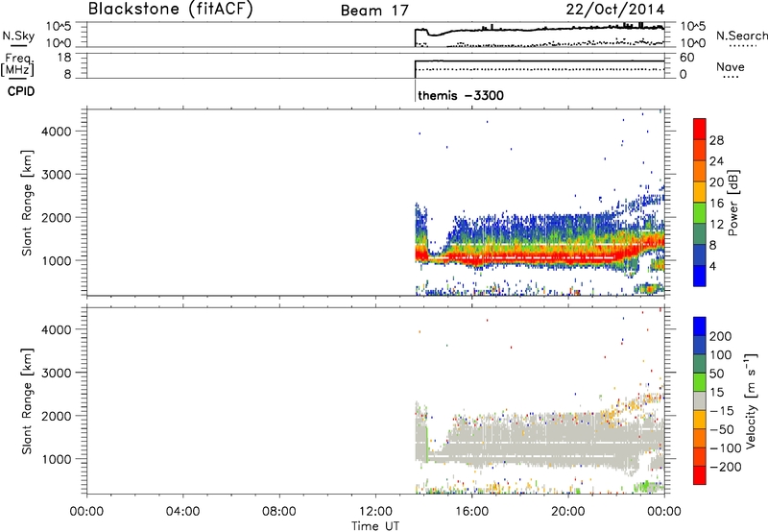Click the solid frequency trace in Freq panel
Image resolution: width=768 pixels, height=532 pixels.
point(540,61)
